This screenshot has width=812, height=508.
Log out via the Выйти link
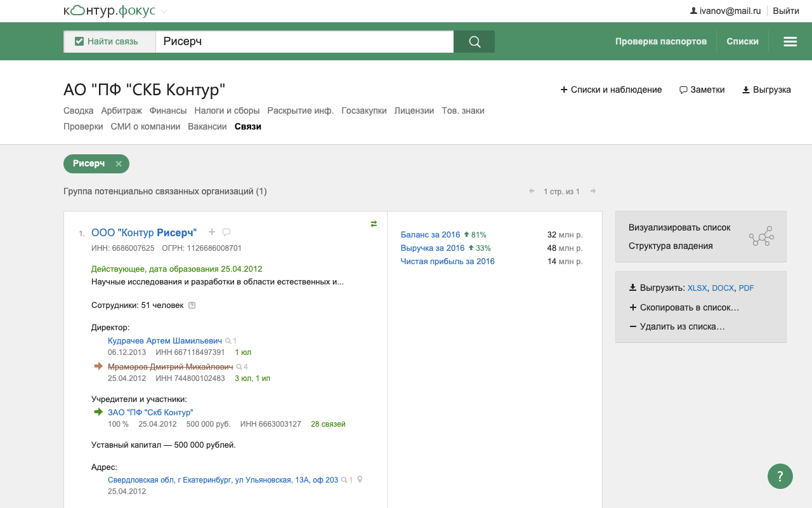coord(786,11)
